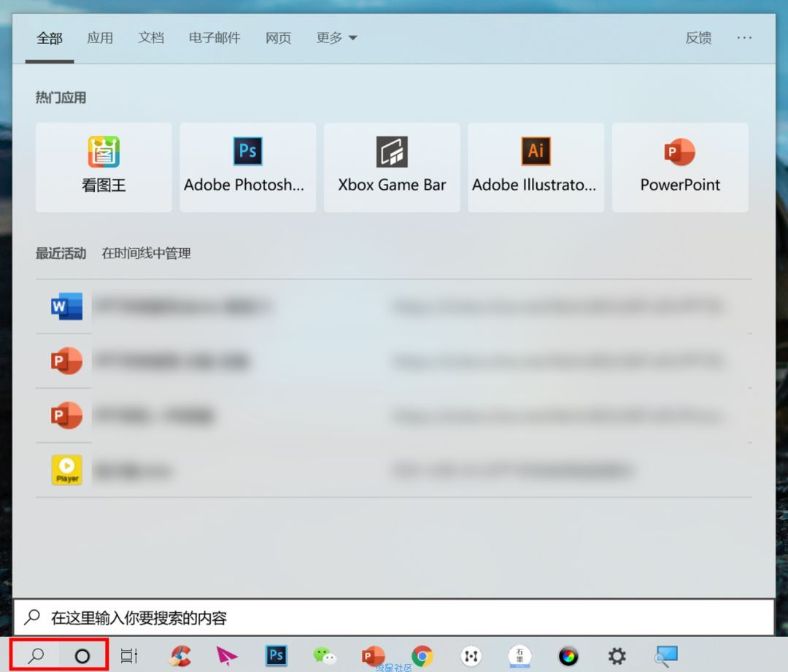Screen dimensions: 788x672
Task: Click the 热门应用 heading
Action: tap(61, 98)
